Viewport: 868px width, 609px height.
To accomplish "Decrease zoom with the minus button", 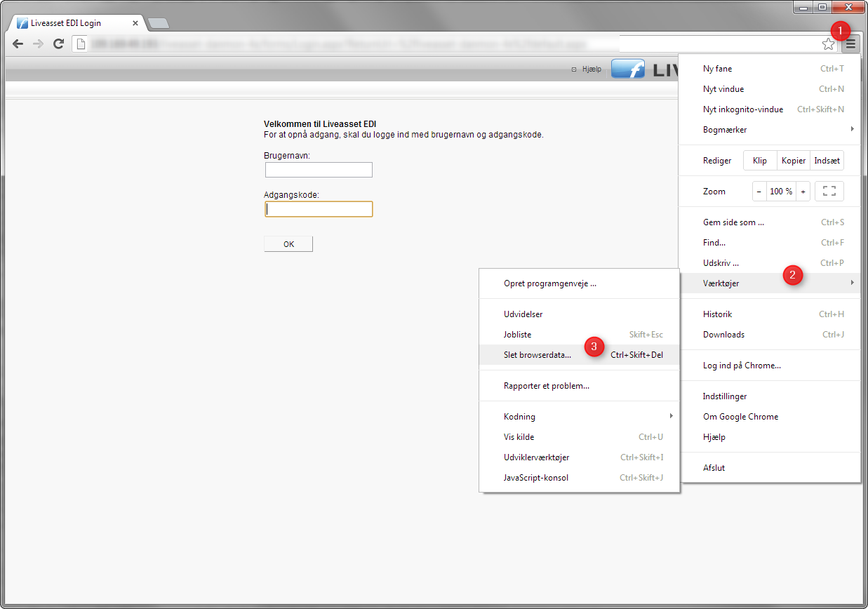I will (x=759, y=192).
